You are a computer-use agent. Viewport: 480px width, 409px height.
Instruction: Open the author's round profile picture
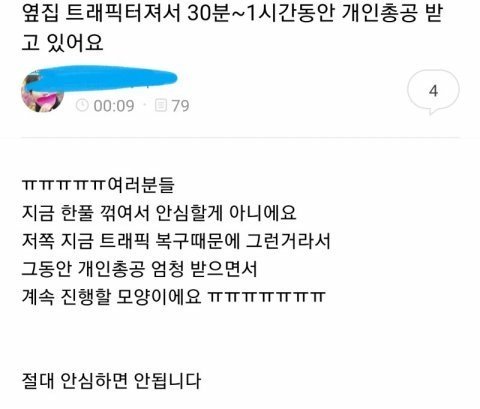point(43,92)
